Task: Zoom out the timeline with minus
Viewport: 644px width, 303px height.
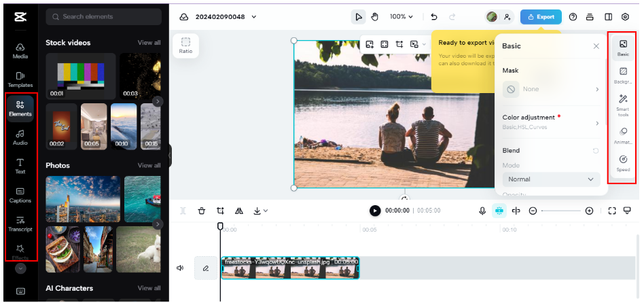Action: point(533,211)
